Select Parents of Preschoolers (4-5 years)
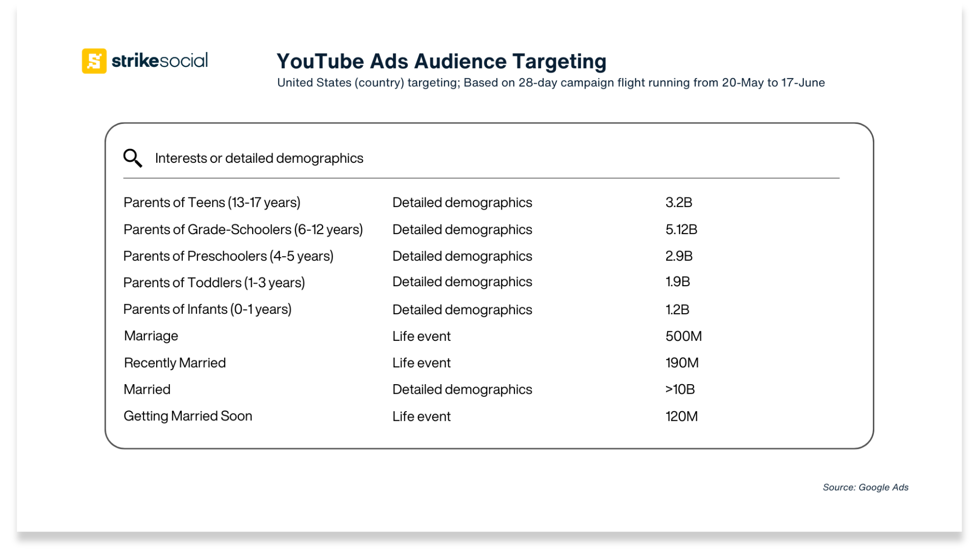This screenshot has width=980, height=551. 228,256
